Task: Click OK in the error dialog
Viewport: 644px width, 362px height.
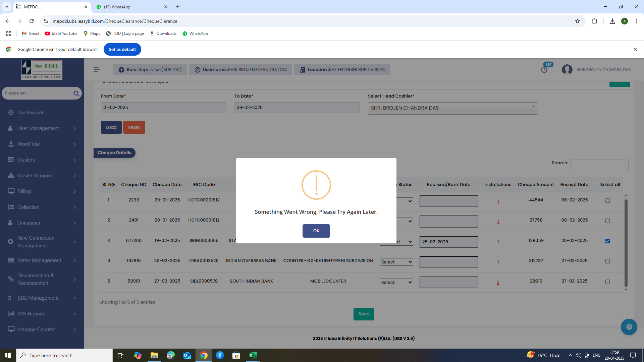Action: pyautogui.click(x=316, y=231)
